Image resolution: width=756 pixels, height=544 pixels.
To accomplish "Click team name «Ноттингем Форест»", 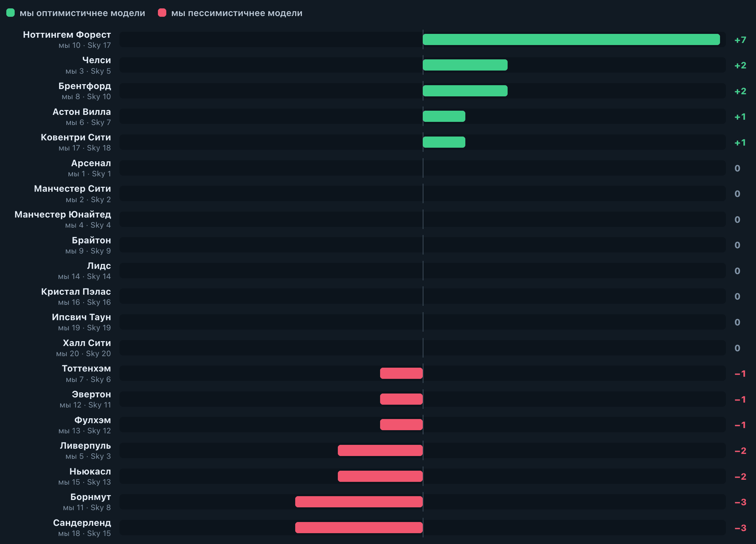I will click(67, 35).
